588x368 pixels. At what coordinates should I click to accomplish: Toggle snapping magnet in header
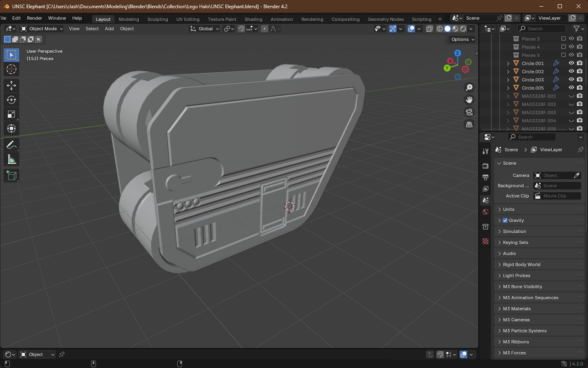pyautogui.click(x=241, y=29)
